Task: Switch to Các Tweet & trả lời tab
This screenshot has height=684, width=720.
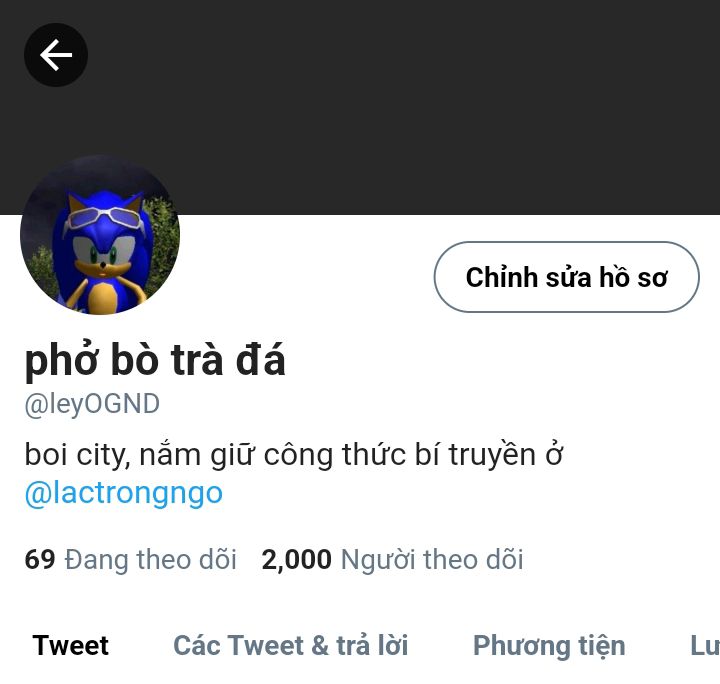Action: click(291, 645)
